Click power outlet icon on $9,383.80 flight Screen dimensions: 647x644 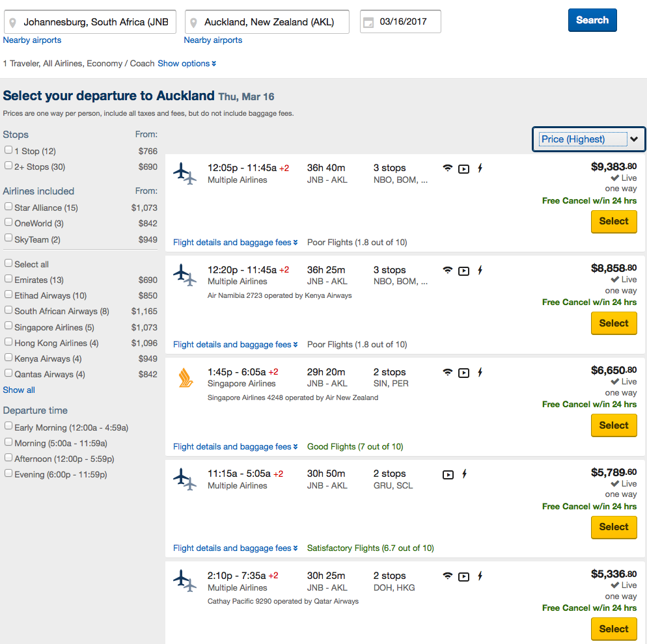tap(480, 168)
